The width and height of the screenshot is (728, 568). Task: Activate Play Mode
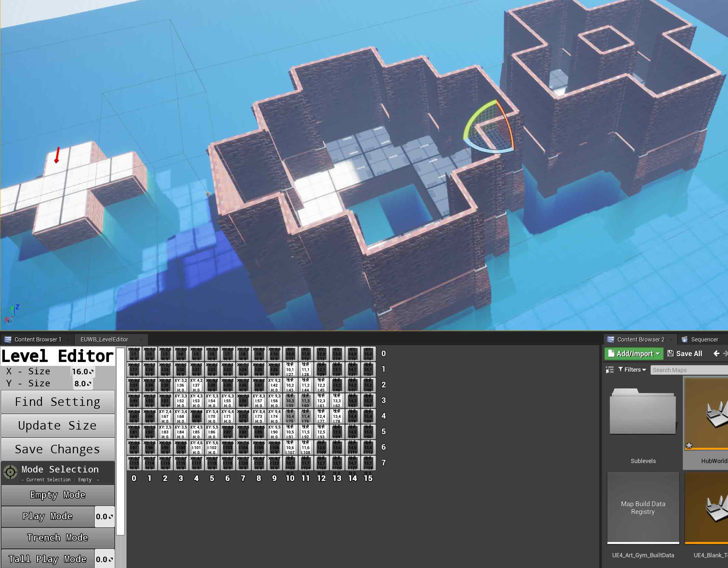click(48, 516)
